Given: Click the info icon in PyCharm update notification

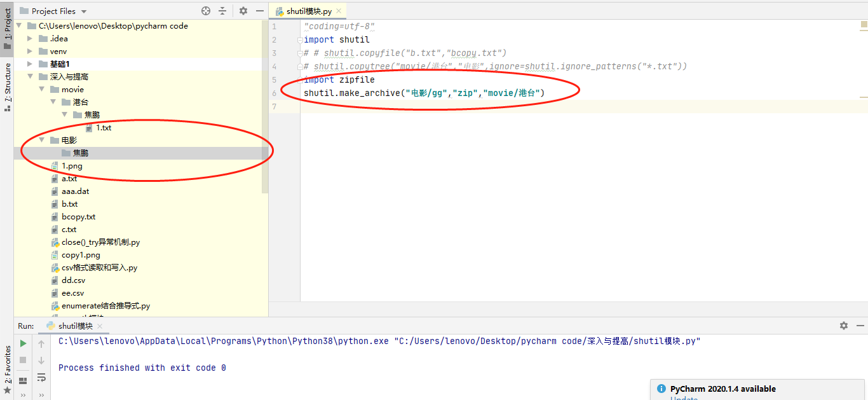Looking at the screenshot, I should point(661,389).
